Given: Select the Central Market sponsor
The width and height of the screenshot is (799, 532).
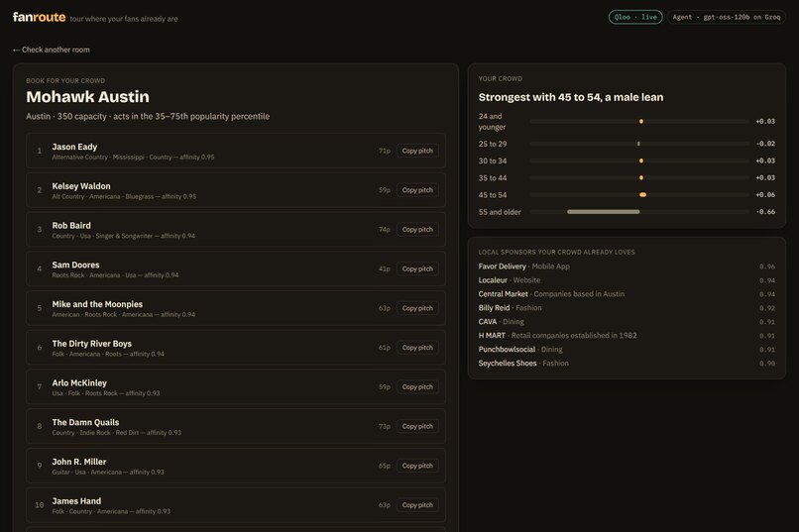Looking at the screenshot, I should pos(503,294).
